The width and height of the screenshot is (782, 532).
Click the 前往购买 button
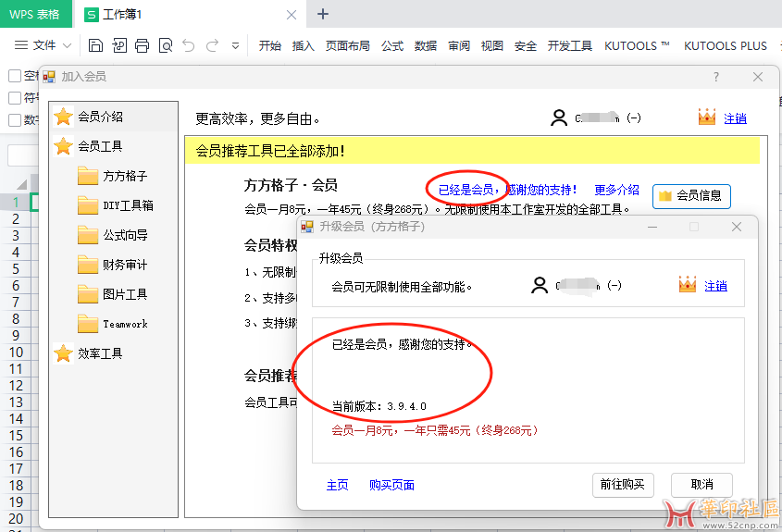pyautogui.click(x=622, y=485)
